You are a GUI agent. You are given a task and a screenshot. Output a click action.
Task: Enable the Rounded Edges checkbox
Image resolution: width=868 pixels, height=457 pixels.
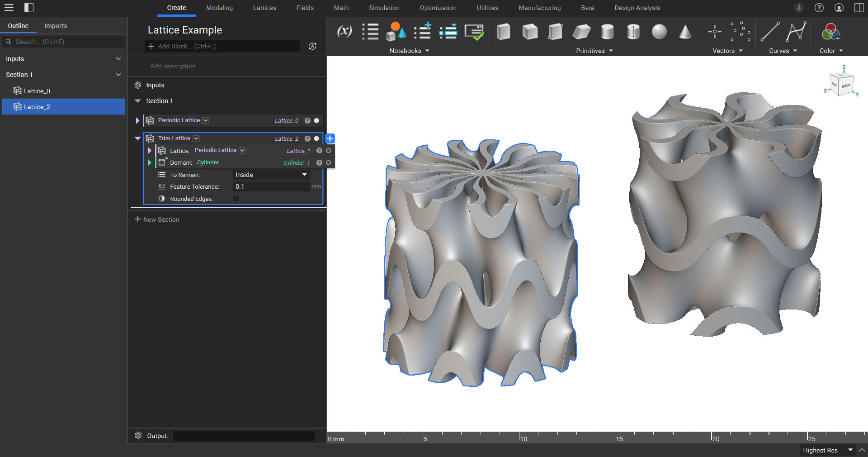(x=236, y=199)
